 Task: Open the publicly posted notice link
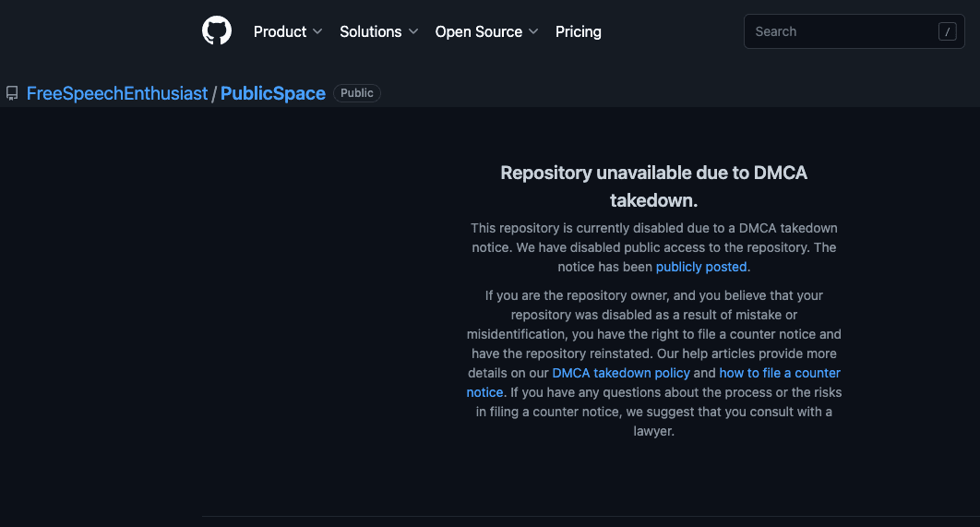(x=701, y=267)
